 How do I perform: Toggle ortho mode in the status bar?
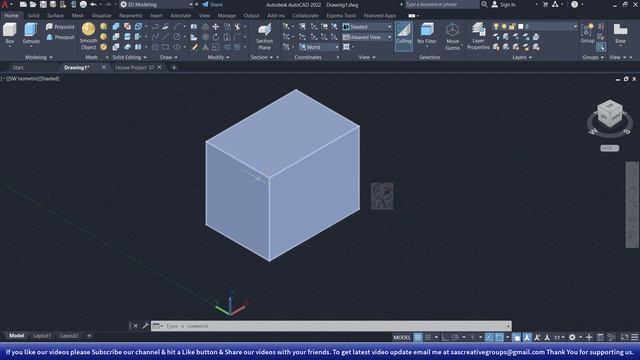click(445, 338)
